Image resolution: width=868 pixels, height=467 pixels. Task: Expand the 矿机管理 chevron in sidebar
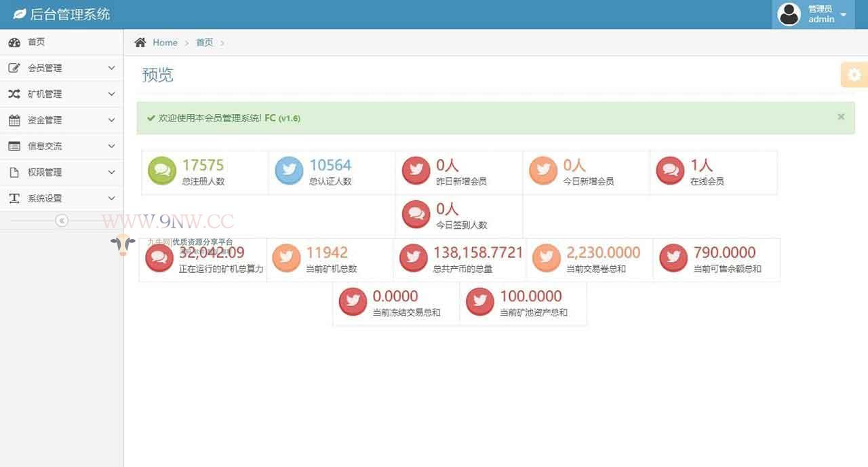(112, 94)
